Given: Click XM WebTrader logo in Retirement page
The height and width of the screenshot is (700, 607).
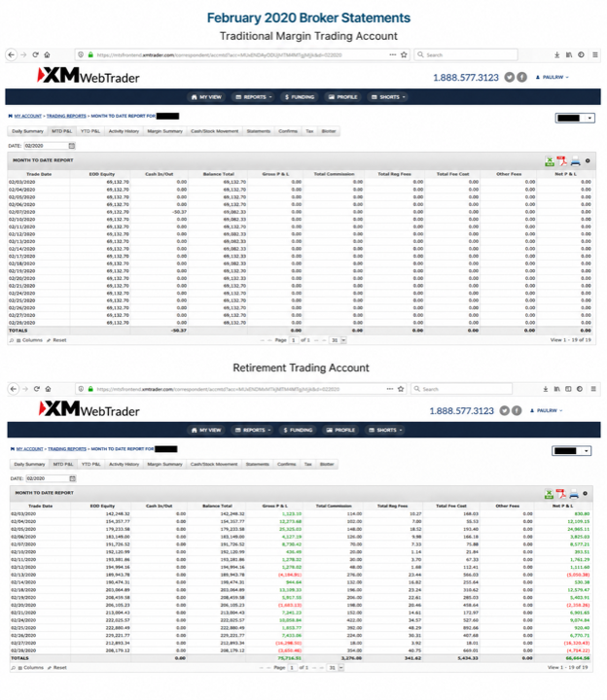Looking at the screenshot, I should coord(89,409).
